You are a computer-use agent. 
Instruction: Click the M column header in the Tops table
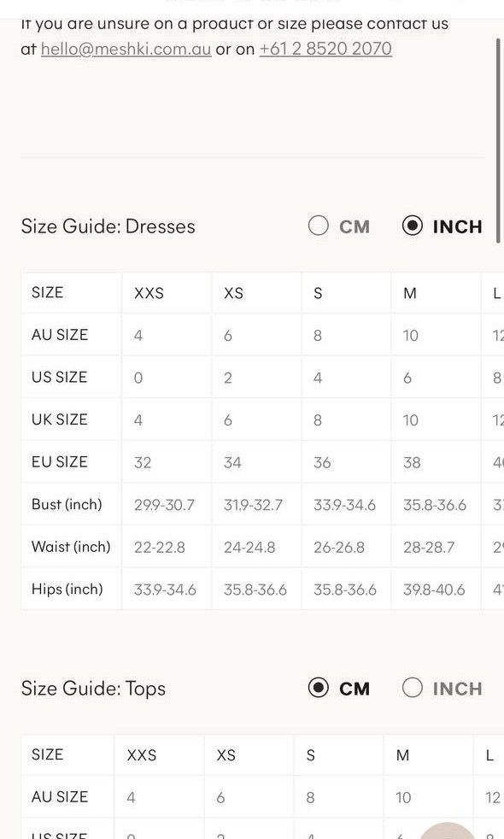pyautogui.click(x=402, y=755)
